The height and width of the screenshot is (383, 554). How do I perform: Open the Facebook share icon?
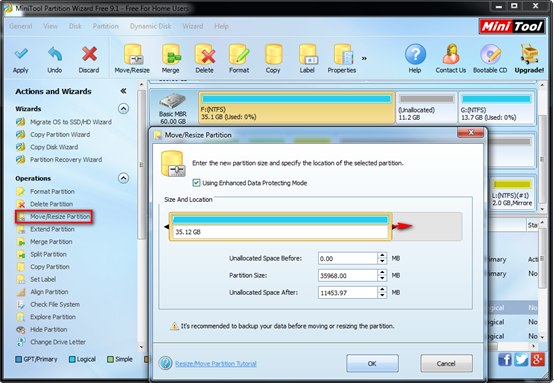(505, 360)
